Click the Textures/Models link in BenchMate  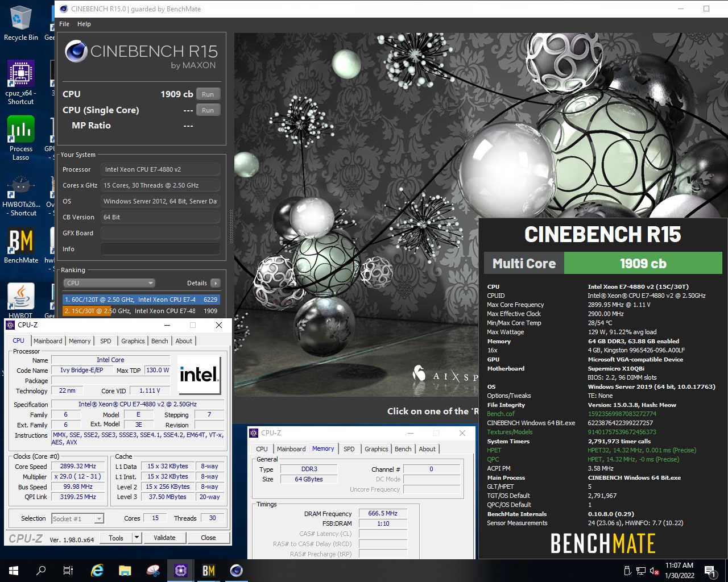(x=510, y=432)
